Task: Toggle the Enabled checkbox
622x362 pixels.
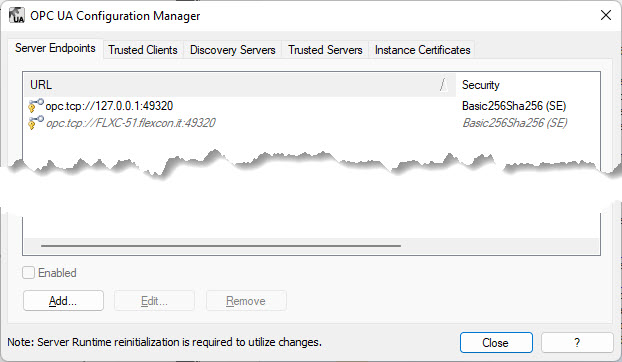Action: pos(29,272)
